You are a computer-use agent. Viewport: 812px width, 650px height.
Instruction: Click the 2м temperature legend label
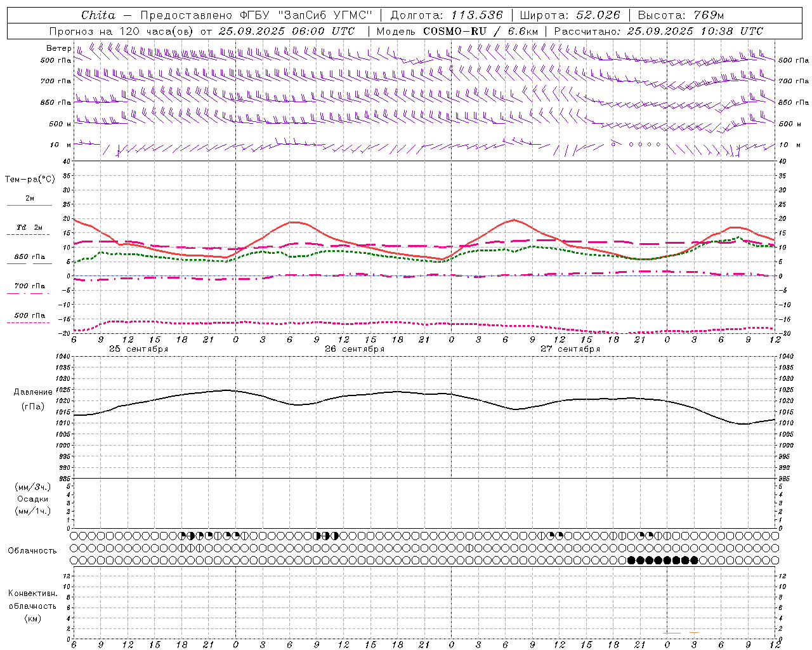click(x=30, y=199)
